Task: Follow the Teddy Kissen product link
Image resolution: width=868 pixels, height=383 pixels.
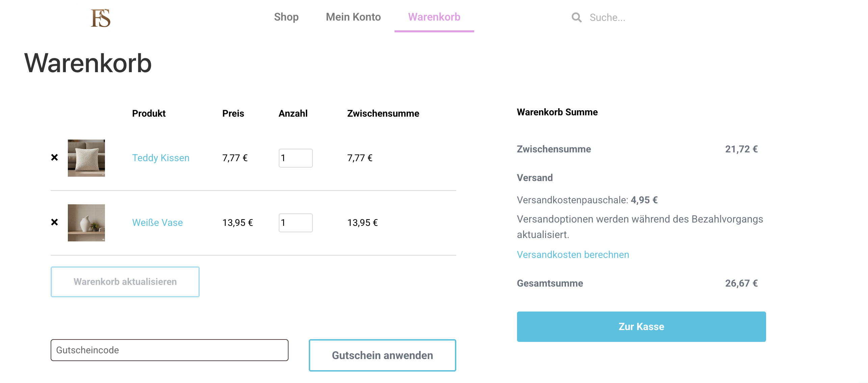Action: pos(161,158)
